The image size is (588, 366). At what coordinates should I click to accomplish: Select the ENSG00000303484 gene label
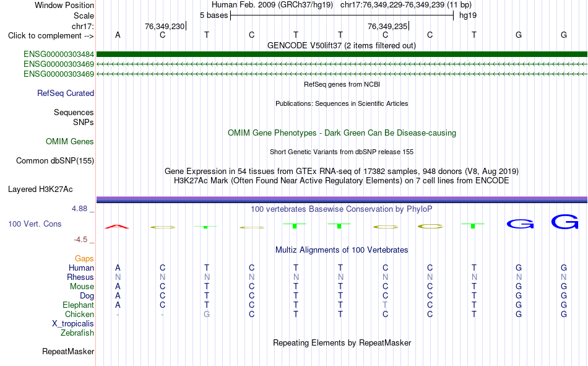[59, 54]
